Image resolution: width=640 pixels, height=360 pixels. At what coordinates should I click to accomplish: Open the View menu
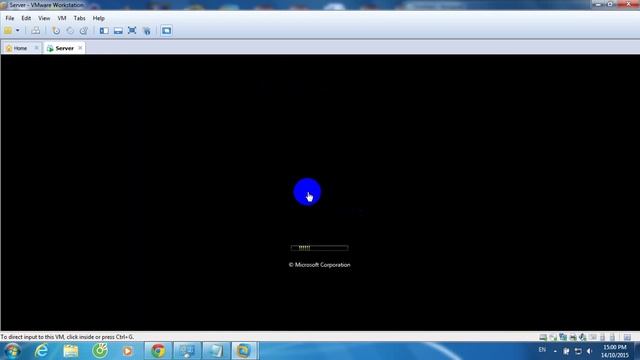click(x=44, y=18)
